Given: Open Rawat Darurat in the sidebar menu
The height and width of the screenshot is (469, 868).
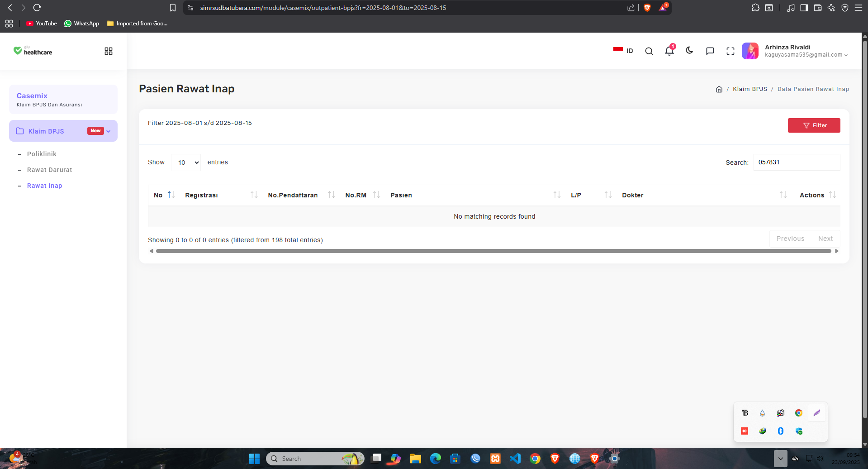Looking at the screenshot, I should pyautogui.click(x=49, y=170).
